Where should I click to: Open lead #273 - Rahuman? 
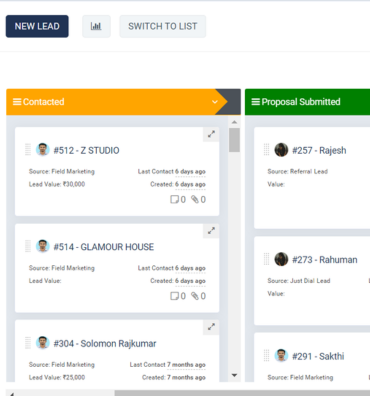click(x=325, y=260)
